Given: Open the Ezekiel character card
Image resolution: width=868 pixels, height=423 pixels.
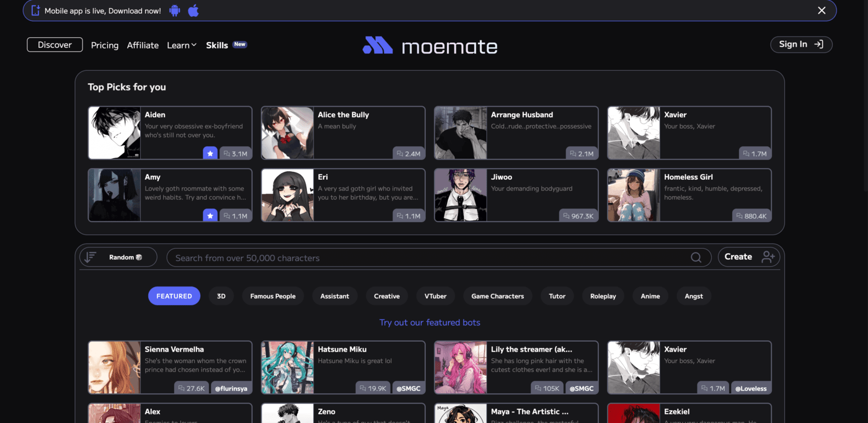Looking at the screenshot, I should tap(689, 413).
